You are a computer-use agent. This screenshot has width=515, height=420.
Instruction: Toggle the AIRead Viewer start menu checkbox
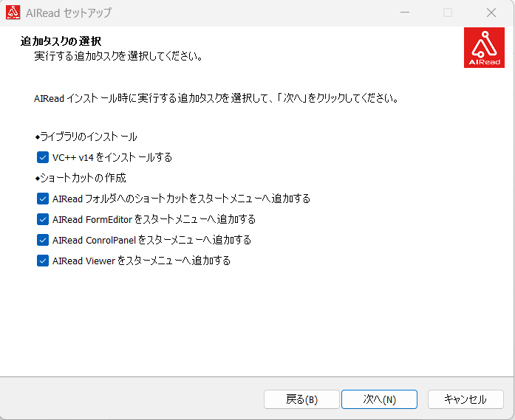point(42,261)
